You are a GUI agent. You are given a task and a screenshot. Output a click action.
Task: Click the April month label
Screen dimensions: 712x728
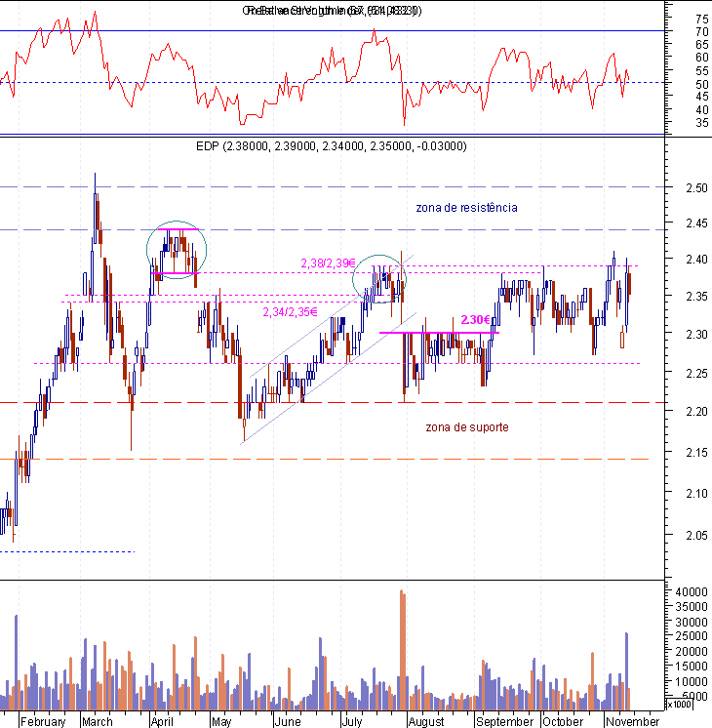[x=162, y=721]
